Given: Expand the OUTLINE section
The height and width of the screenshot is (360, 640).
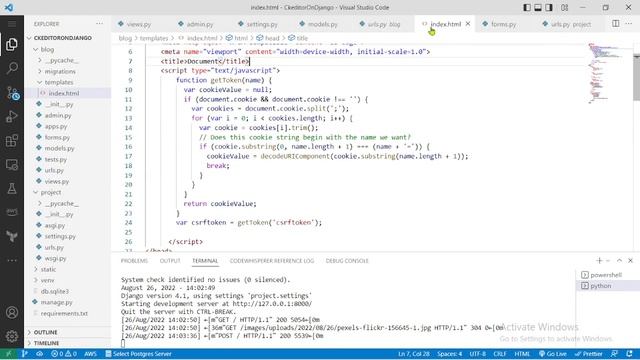Looking at the screenshot, I should pos(68,332).
